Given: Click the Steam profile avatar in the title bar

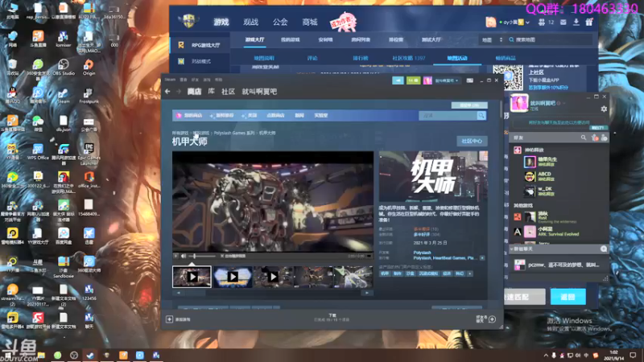Looking at the screenshot, I should [x=427, y=80].
